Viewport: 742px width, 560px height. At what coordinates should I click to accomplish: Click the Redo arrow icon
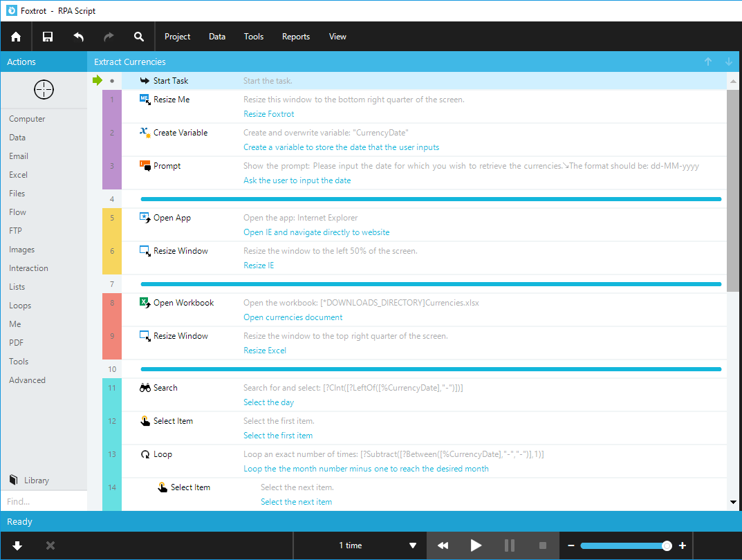(108, 36)
